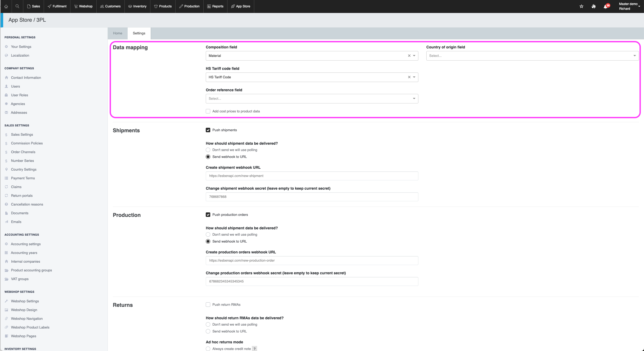
Task: Click the home icon in top navigation
Action: click(6, 6)
